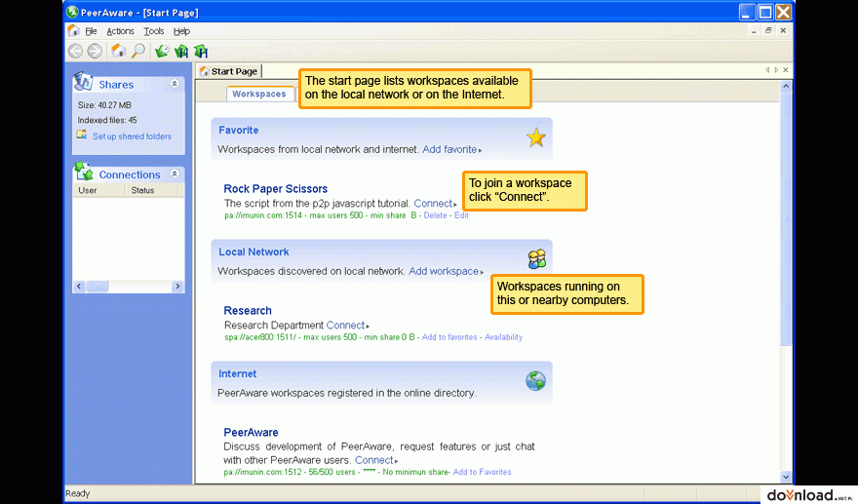Collapse the Shares panel
The height and width of the screenshot is (504, 858).
coord(174,84)
